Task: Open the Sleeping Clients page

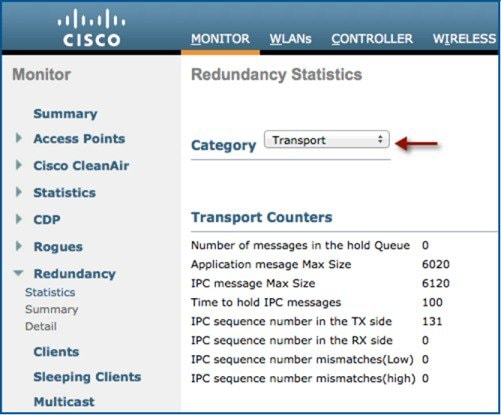Action: (x=87, y=377)
